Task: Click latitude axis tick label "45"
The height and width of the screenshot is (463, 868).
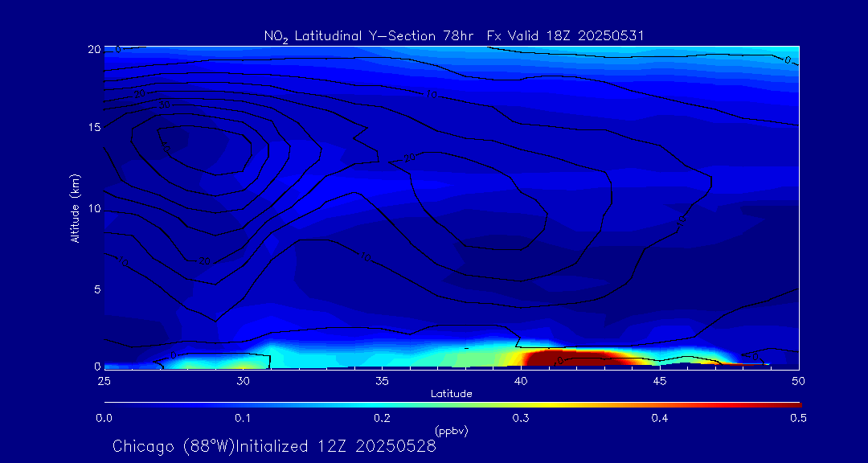Action: point(659,380)
